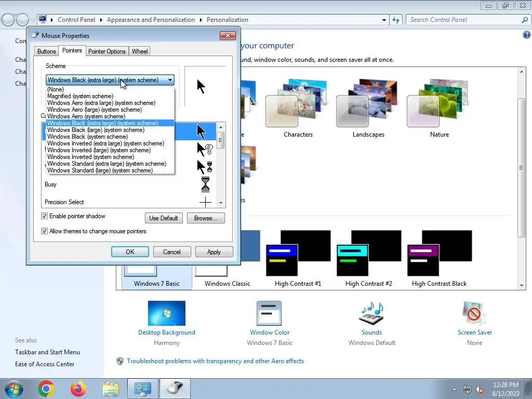Click the Back navigation button

tap(8, 20)
